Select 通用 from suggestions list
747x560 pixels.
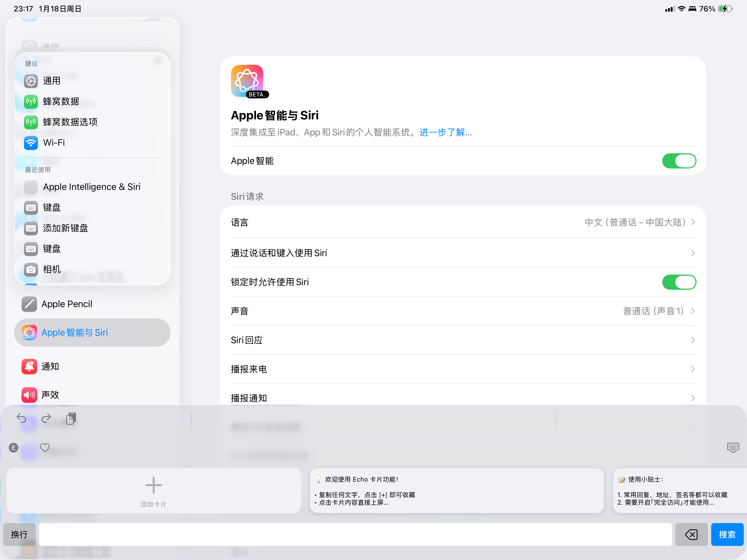pos(92,81)
